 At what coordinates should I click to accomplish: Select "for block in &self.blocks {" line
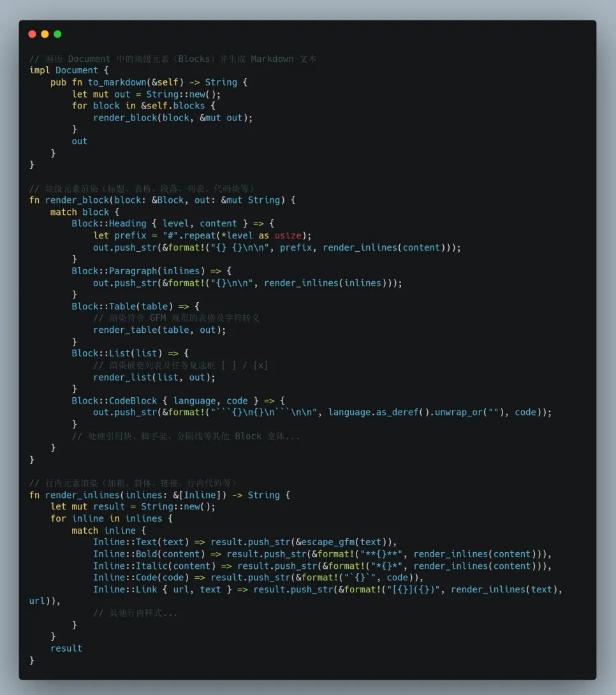(x=143, y=106)
